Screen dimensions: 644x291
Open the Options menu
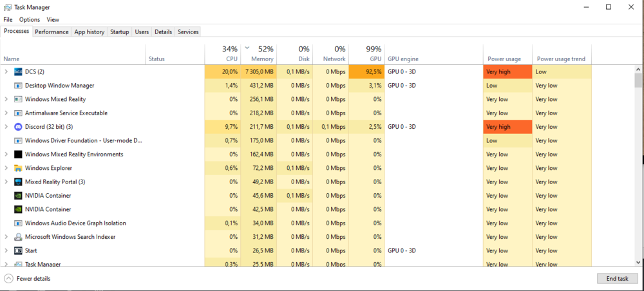(x=29, y=20)
